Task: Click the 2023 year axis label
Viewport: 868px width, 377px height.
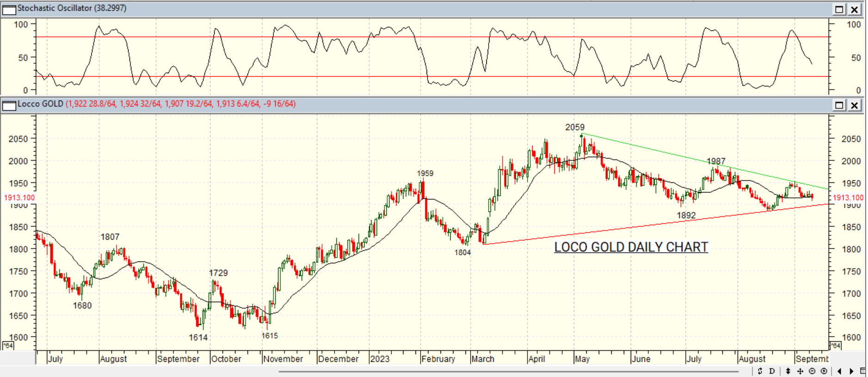Action: coord(380,359)
